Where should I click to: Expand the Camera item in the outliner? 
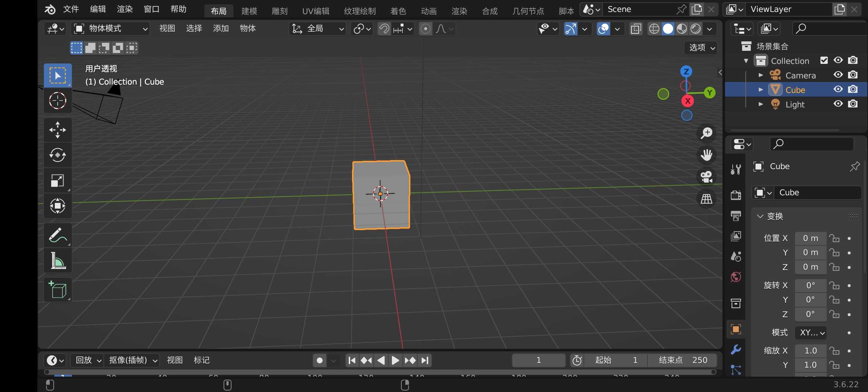click(x=761, y=75)
